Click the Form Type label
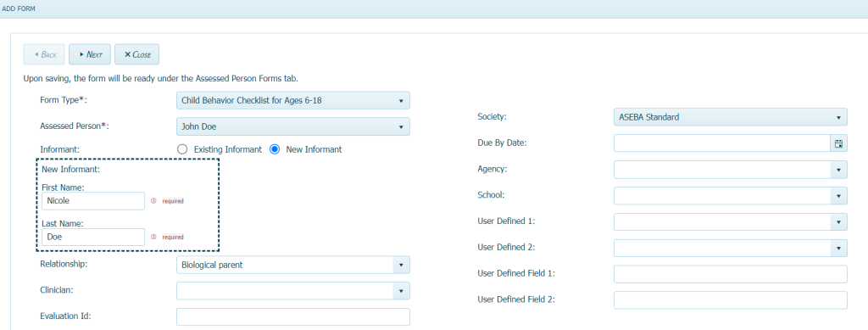868x330 pixels. pos(64,100)
